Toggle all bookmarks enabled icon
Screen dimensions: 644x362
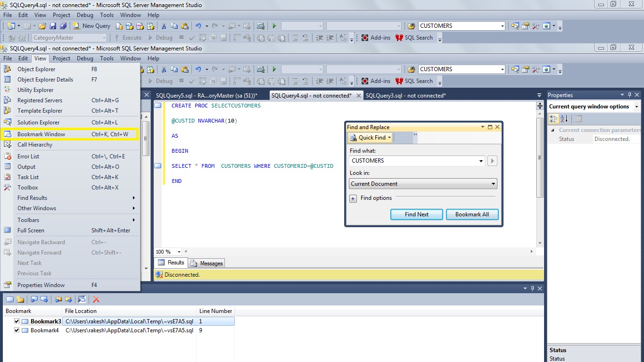coord(81,299)
